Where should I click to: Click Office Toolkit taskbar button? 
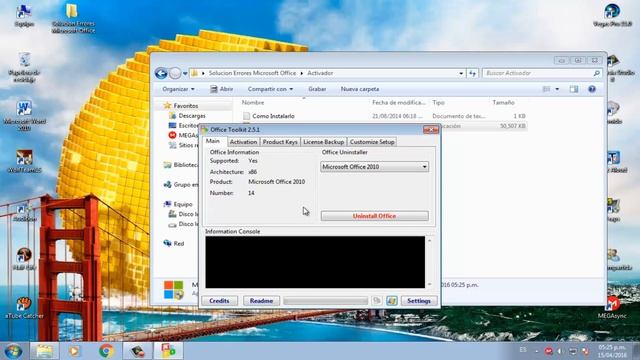[x=168, y=351]
